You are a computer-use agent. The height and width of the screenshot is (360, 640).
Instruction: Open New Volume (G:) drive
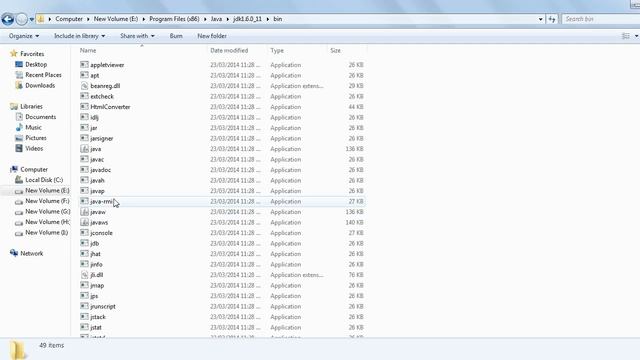47,211
